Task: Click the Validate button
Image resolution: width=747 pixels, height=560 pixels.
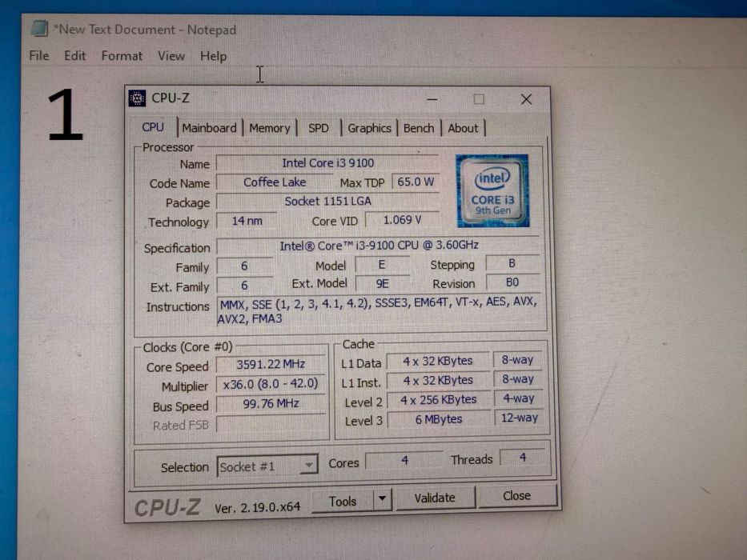Action: (435, 498)
